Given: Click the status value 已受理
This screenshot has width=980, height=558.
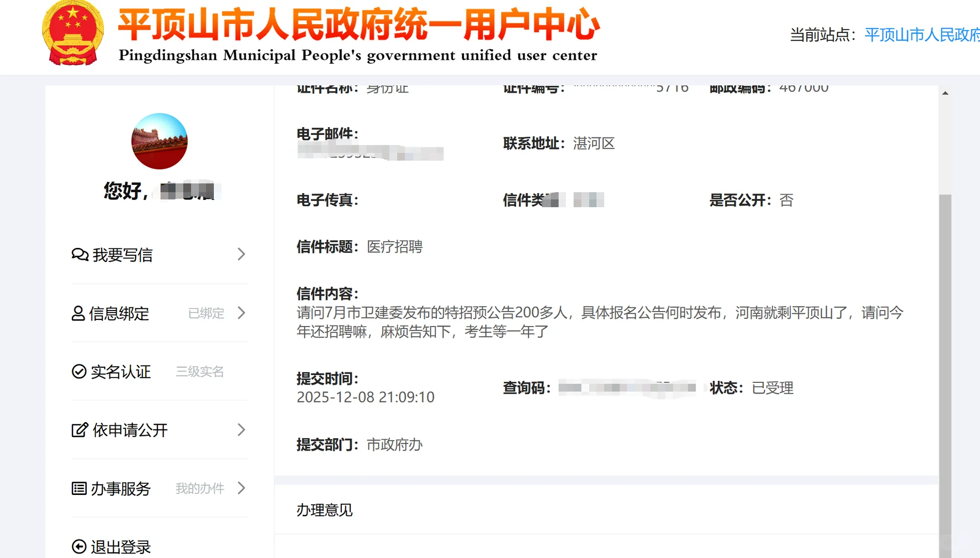Looking at the screenshot, I should coord(772,388).
